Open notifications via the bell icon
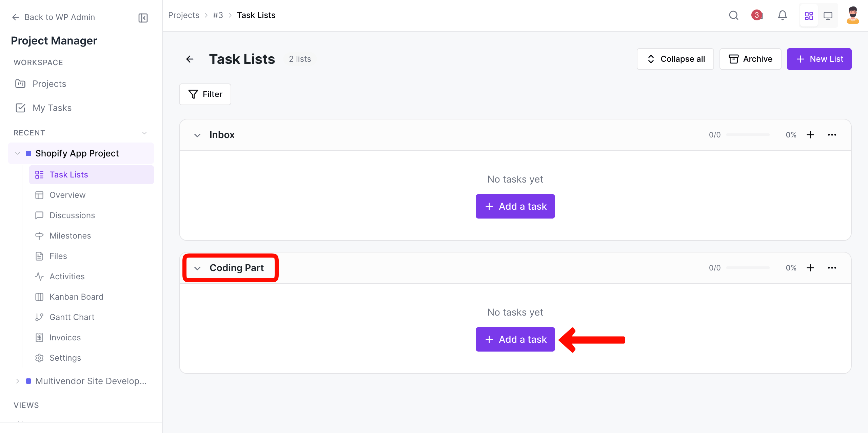 pyautogui.click(x=782, y=15)
